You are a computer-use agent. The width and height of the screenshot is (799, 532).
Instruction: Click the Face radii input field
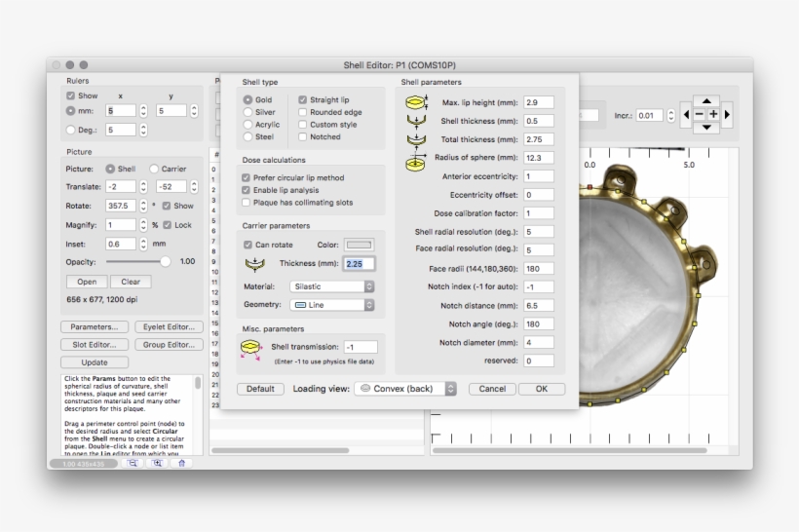539,269
